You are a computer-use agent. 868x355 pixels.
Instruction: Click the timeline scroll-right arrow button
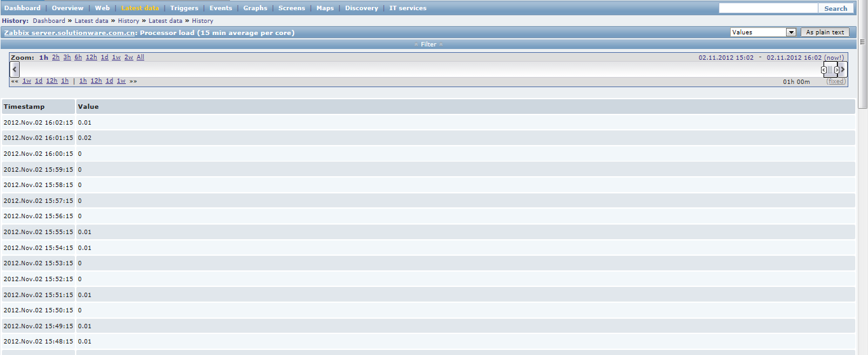(843, 69)
